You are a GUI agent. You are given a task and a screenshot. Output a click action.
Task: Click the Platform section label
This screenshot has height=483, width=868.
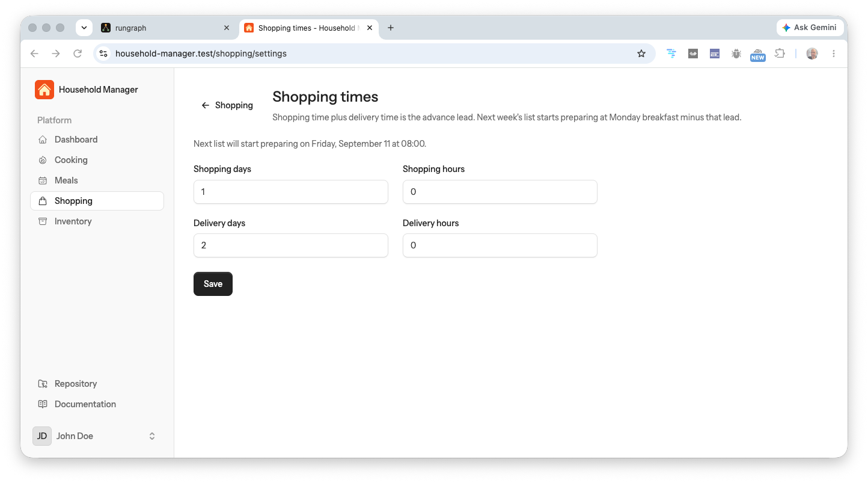54,120
